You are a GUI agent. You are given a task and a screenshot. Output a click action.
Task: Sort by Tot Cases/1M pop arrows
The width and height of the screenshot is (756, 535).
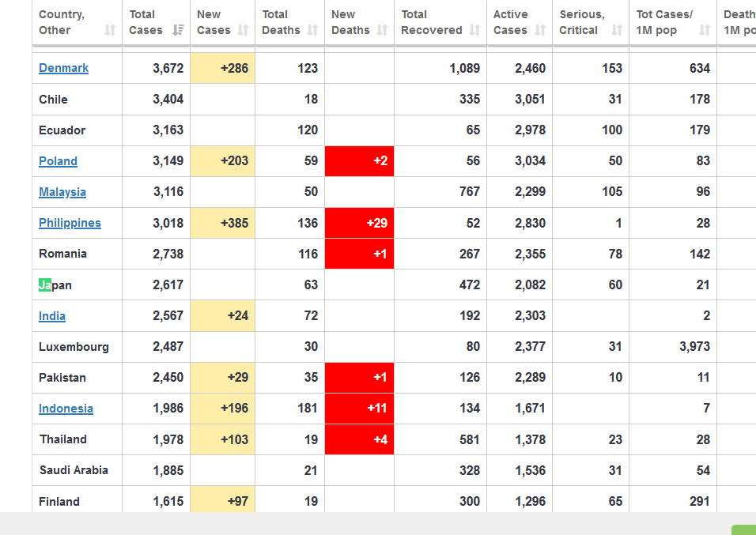pos(705,30)
